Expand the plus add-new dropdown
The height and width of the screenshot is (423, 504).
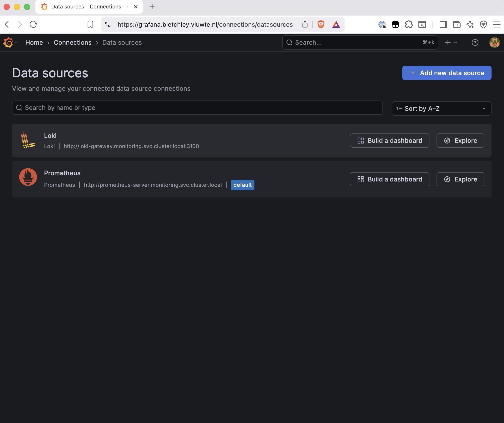click(451, 42)
